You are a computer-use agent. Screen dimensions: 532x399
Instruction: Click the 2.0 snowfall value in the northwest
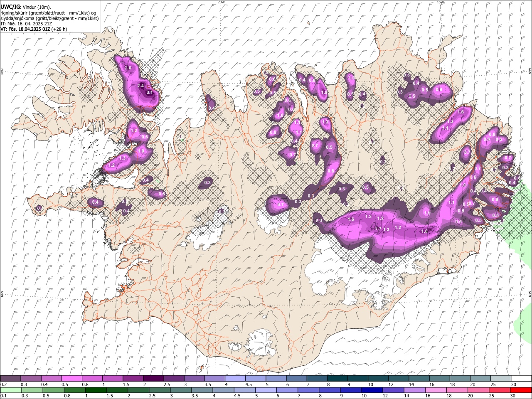click(128, 68)
